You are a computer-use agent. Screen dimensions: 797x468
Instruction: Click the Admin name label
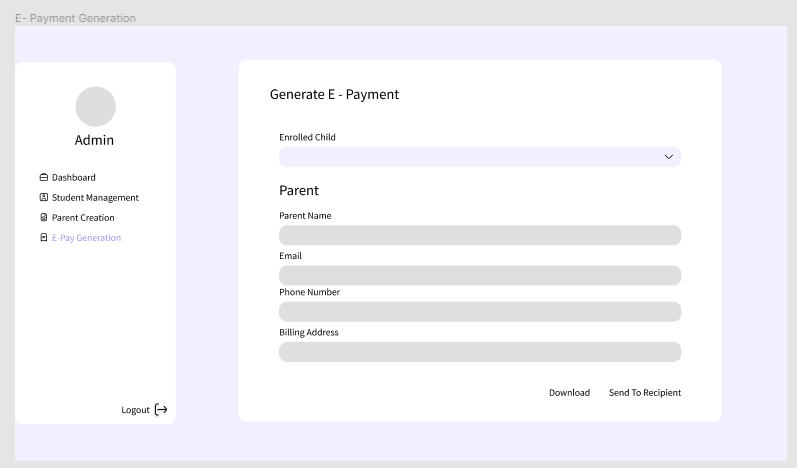click(x=95, y=140)
